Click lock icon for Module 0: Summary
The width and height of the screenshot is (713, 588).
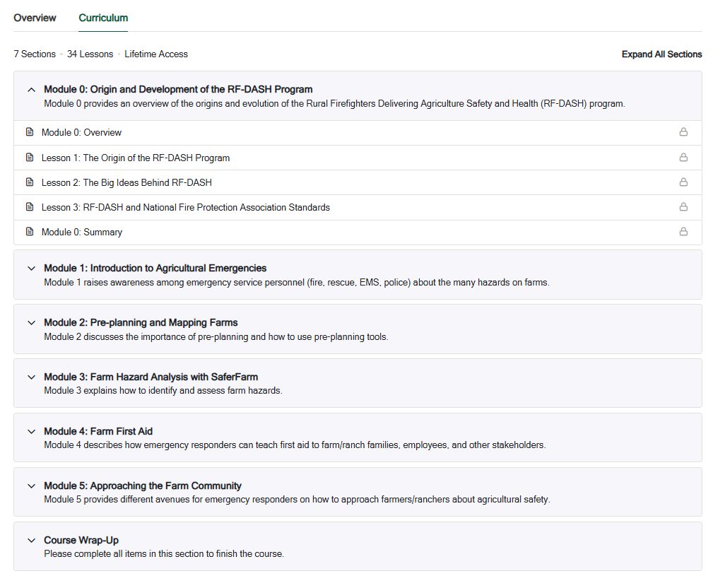pyautogui.click(x=683, y=232)
